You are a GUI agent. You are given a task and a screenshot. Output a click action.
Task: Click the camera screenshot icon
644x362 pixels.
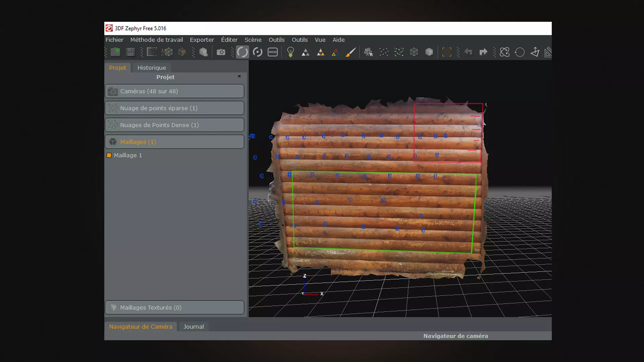click(221, 52)
